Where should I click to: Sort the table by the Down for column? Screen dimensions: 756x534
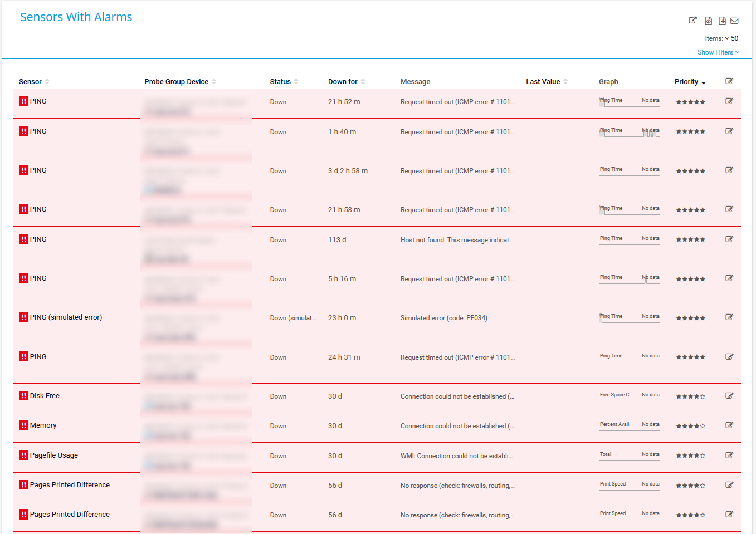[363, 81]
